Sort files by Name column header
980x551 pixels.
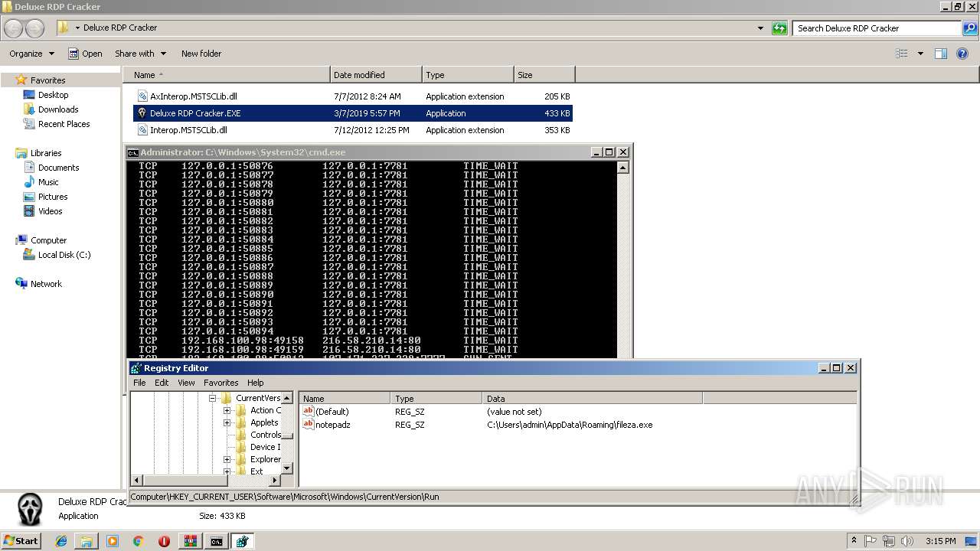pyautogui.click(x=226, y=75)
